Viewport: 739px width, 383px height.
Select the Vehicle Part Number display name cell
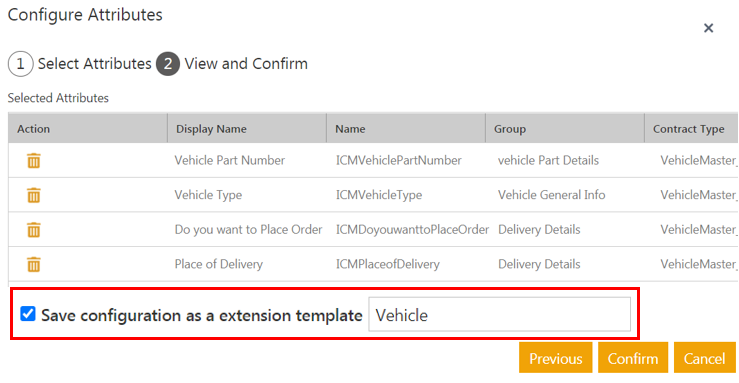230,161
